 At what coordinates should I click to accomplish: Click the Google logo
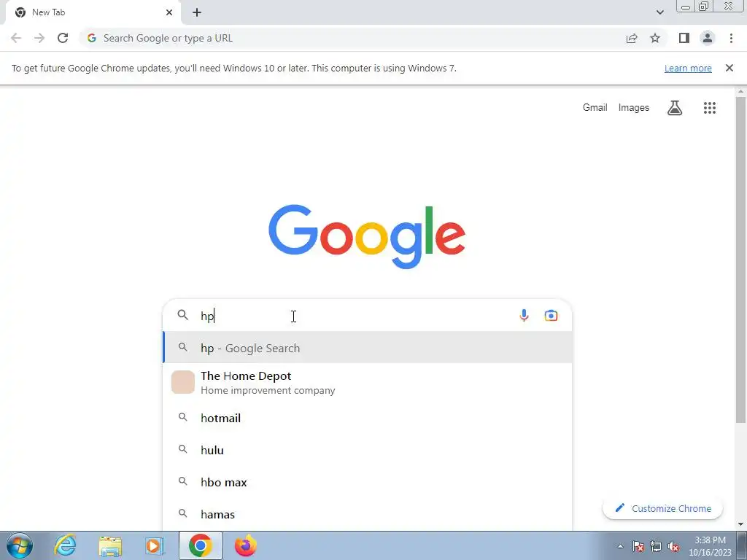point(367,237)
